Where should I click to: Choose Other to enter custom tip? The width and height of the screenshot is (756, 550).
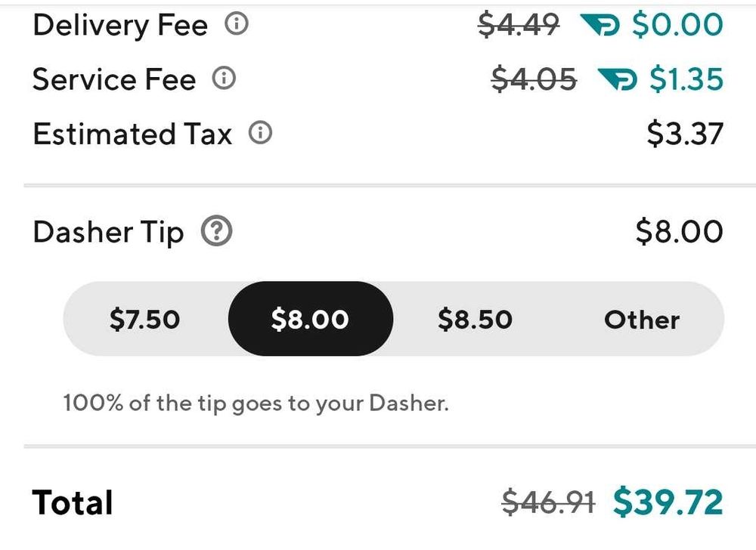pyautogui.click(x=642, y=319)
